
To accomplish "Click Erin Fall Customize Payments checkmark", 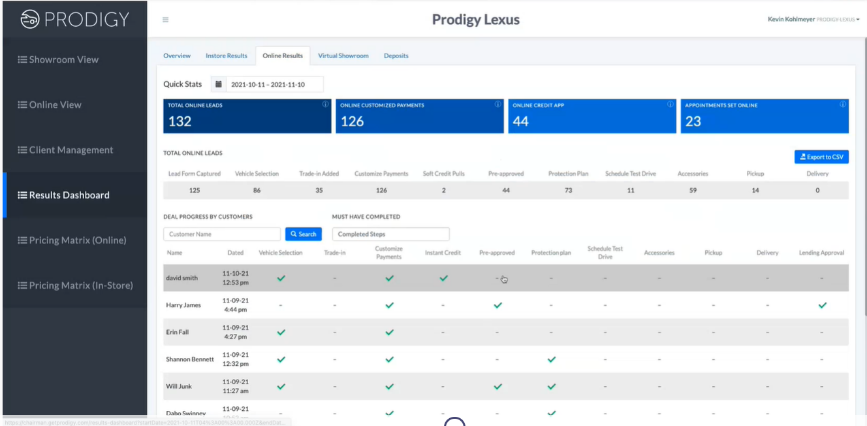I will tap(389, 333).
